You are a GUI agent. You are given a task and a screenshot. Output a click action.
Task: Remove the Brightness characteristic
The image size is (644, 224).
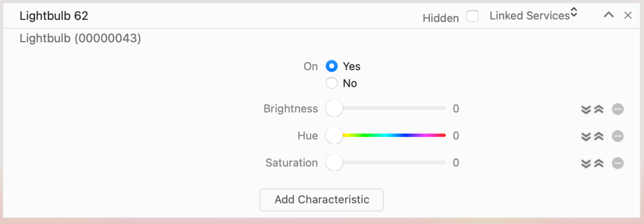coord(618,110)
